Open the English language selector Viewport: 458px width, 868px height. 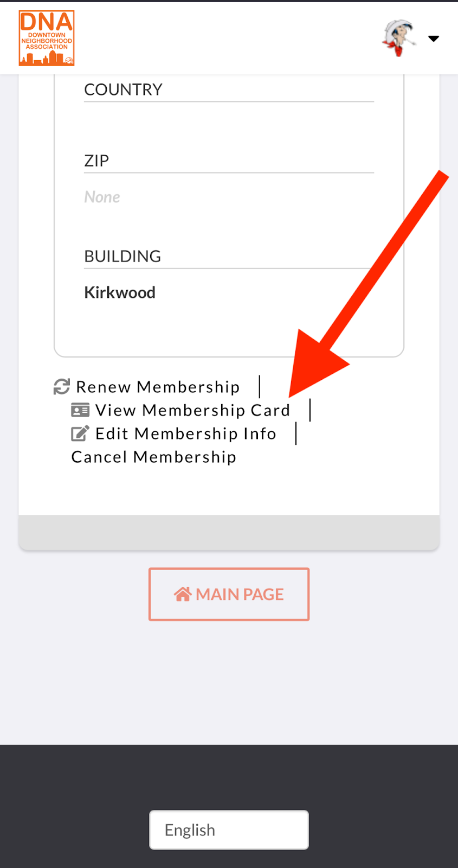point(229,830)
